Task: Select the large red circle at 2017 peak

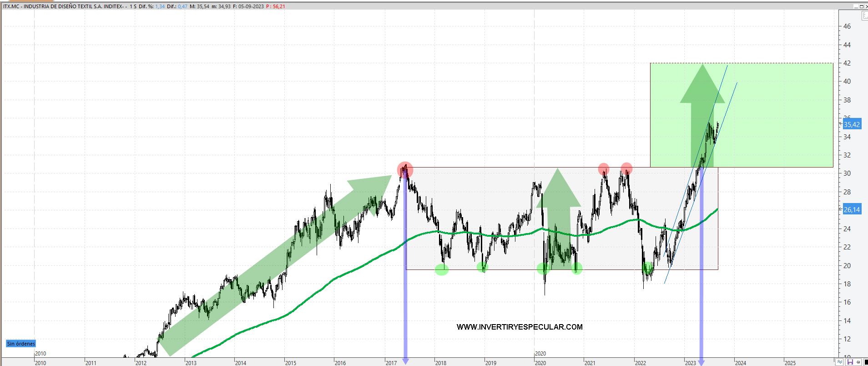Action: 405,170
